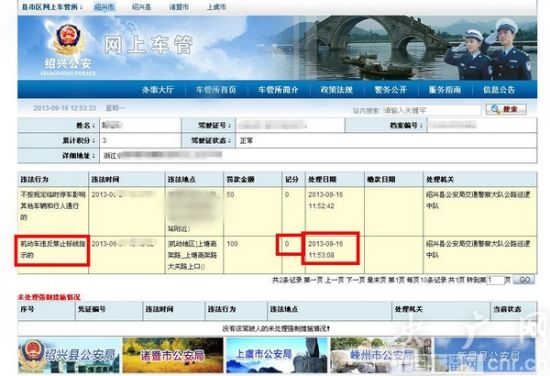This screenshot has width=550, height=376.
Task: Select 绍兴市 in the top region links
Action: coord(105,7)
